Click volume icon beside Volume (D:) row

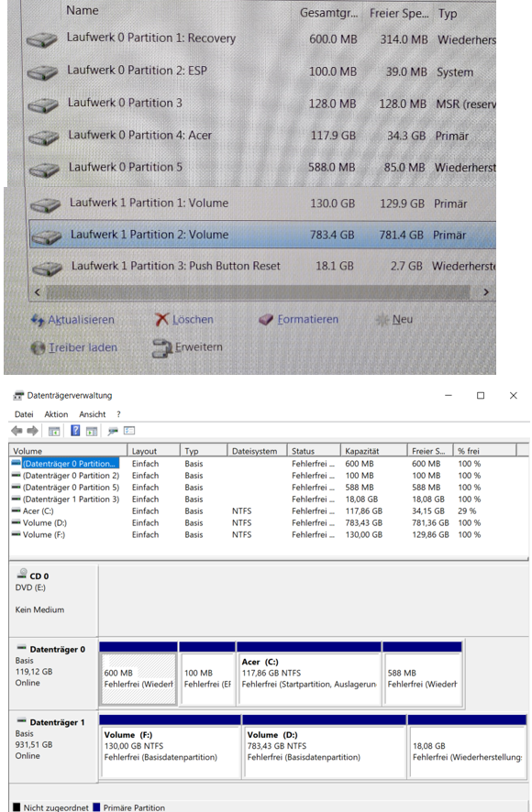17,522
